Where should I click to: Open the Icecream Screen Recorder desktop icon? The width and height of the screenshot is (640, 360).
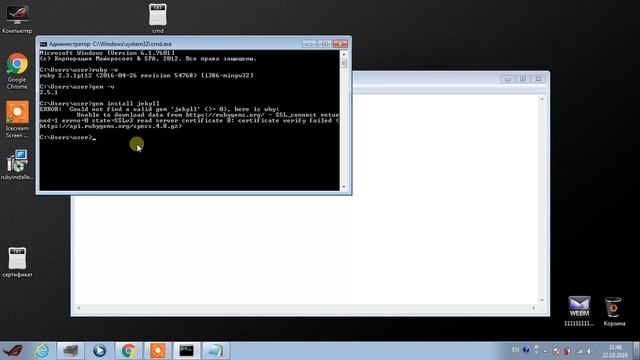pyautogui.click(x=17, y=120)
